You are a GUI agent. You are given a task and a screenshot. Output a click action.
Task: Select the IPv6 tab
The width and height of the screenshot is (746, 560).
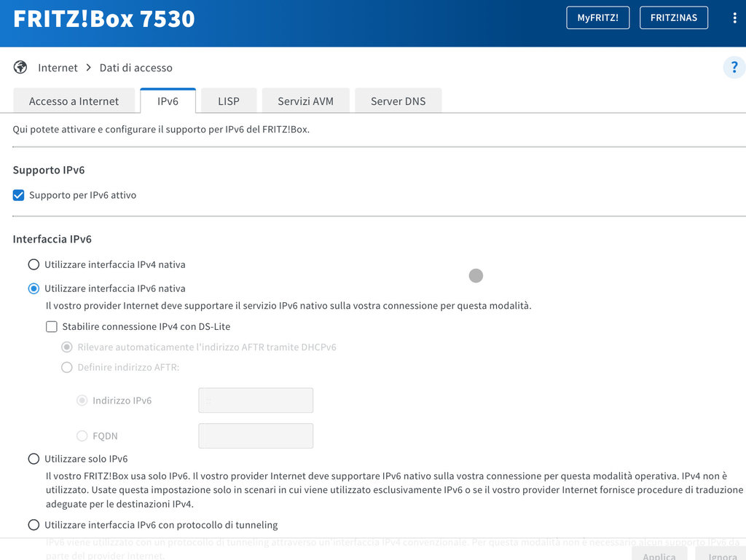(168, 100)
